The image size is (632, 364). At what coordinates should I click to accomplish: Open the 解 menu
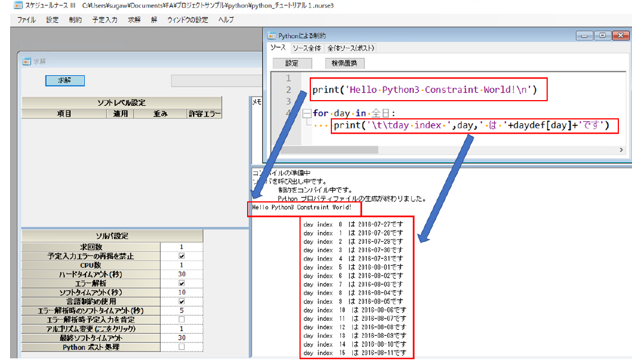154,20
